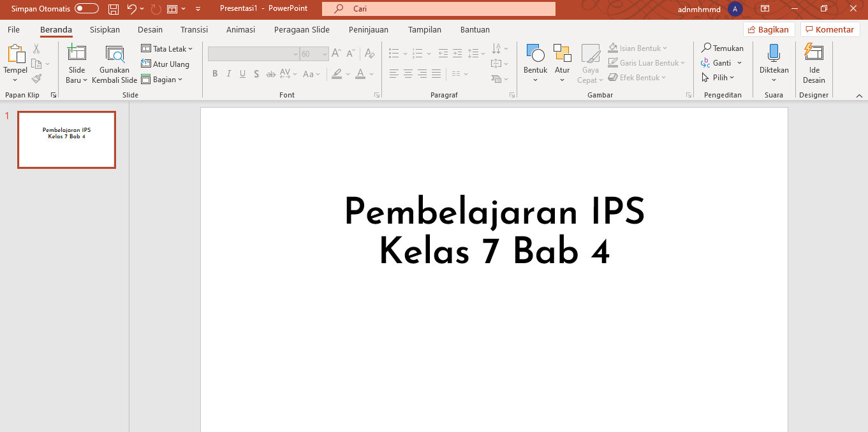
Task: Select slide 1 thumbnail in the panel
Action: pos(66,139)
